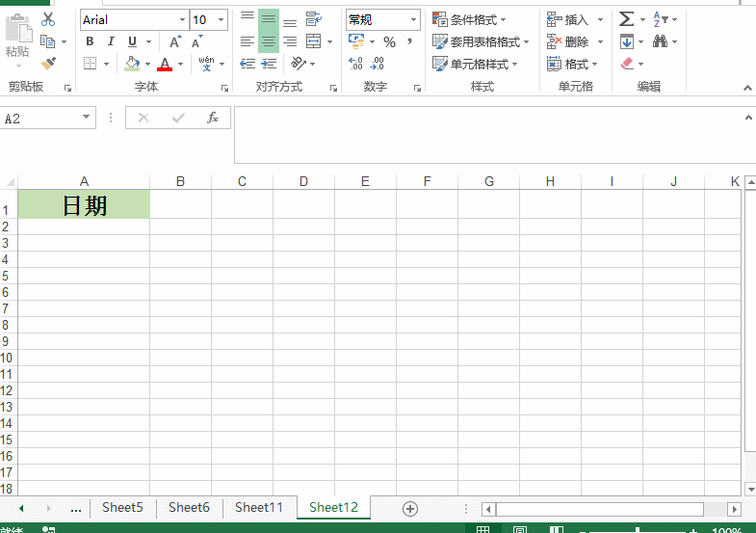The width and height of the screenshot is (756, 533).
Task: Click the Fill down arrow icon
Action: (x=627, y=41)
